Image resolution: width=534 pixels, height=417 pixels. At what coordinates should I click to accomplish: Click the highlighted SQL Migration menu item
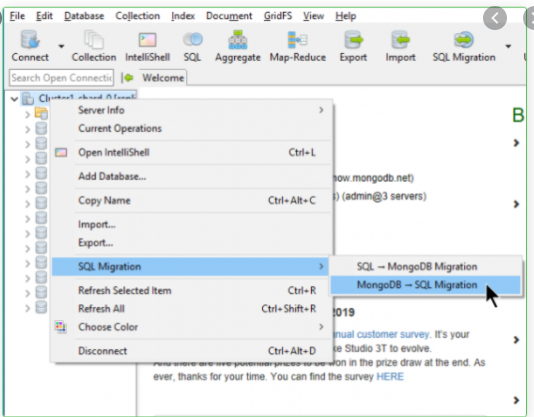point(190,266)
